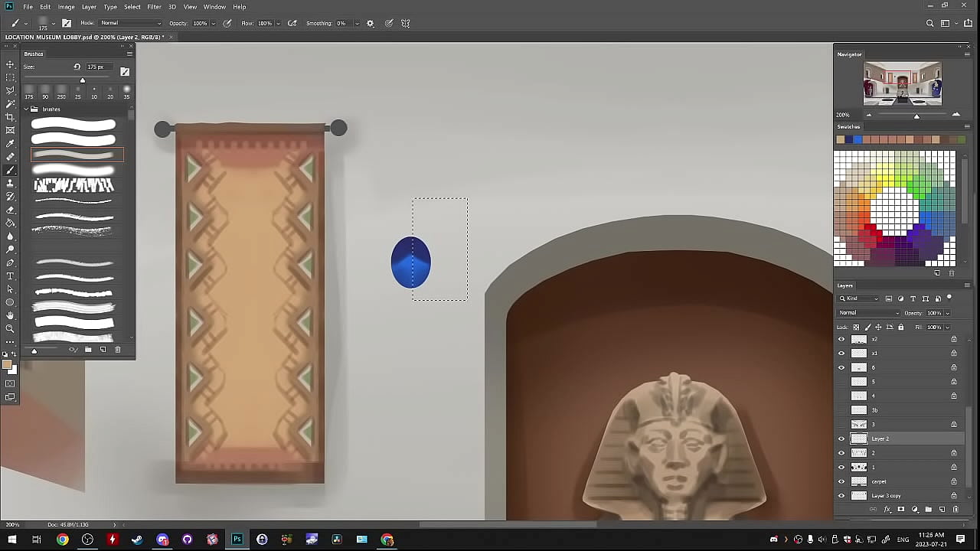Toggle brush settings panel icon in options bar

tap(67, 24)
